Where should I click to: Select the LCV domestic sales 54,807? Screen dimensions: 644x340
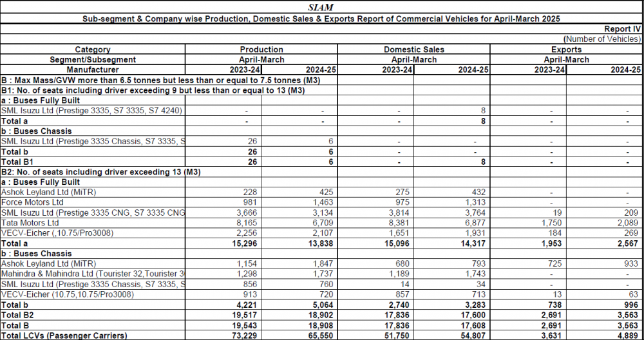[473, 335]
